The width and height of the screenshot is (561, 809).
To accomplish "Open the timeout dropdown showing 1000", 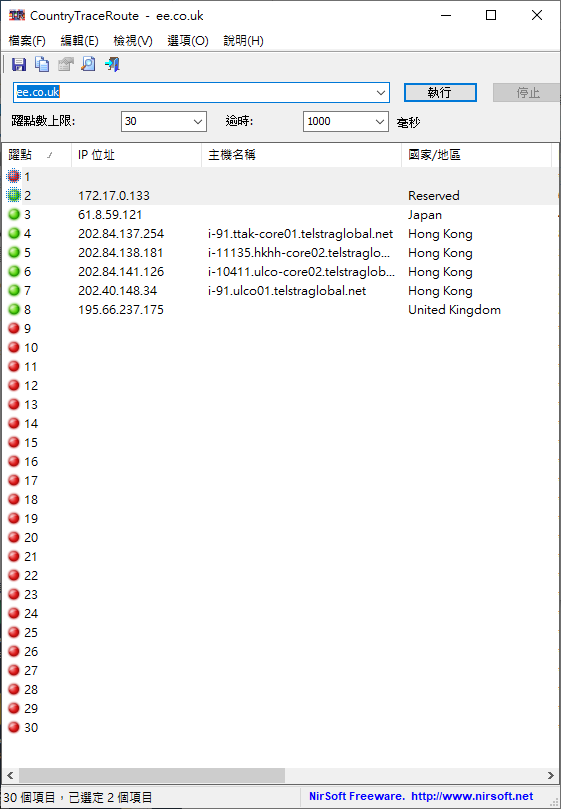I will pyautogui.click(x=380, y=122).
